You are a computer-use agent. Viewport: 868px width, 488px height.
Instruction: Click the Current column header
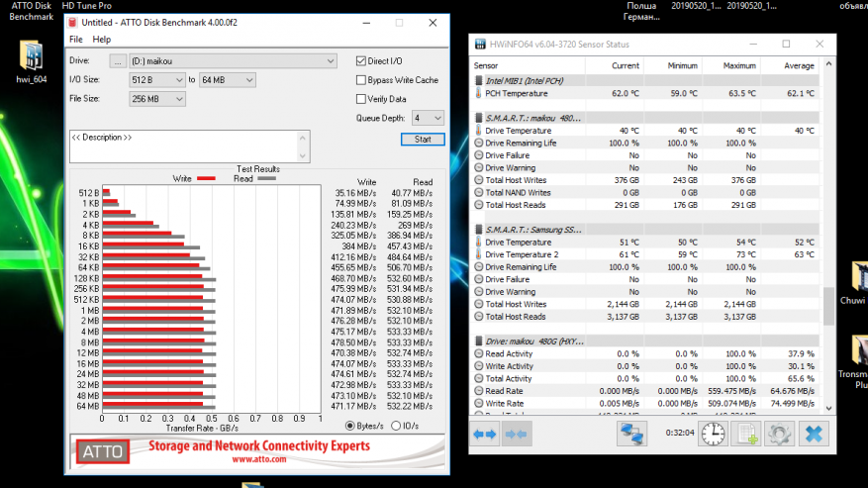click(x=616, y=65)
